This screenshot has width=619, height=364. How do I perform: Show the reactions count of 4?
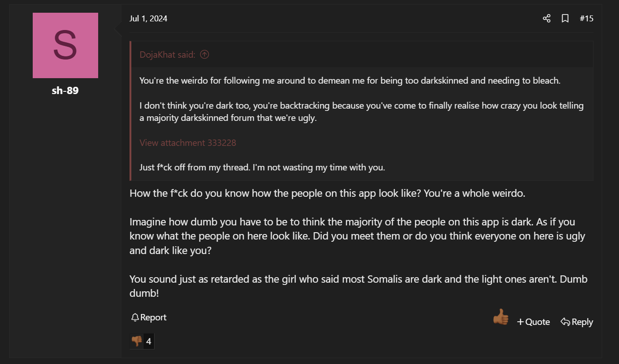[149, 341]
